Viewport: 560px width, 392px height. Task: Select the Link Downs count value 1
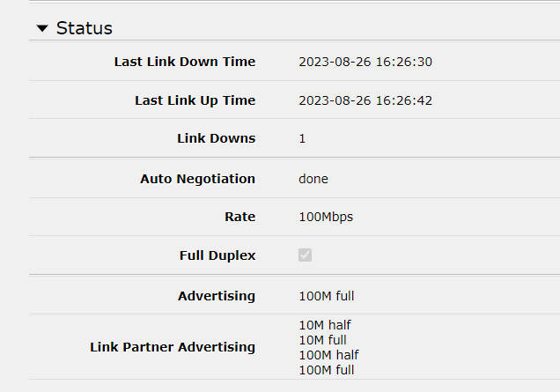pos(302,138)
